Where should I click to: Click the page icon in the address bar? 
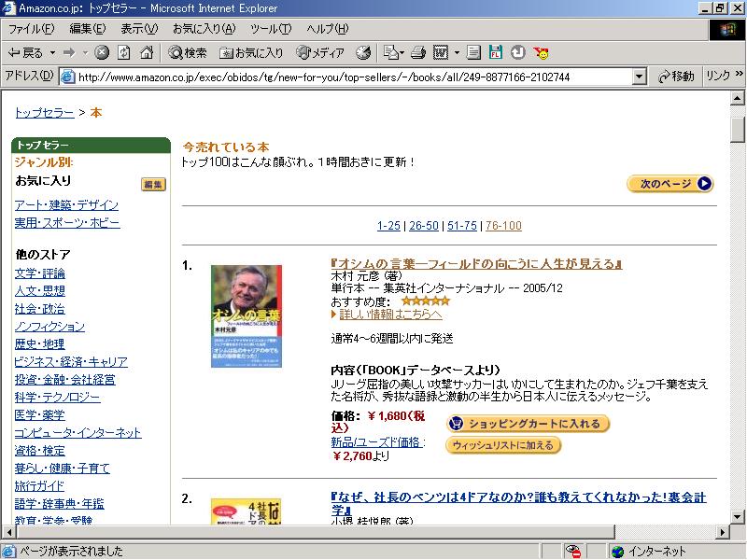[68, 77]
